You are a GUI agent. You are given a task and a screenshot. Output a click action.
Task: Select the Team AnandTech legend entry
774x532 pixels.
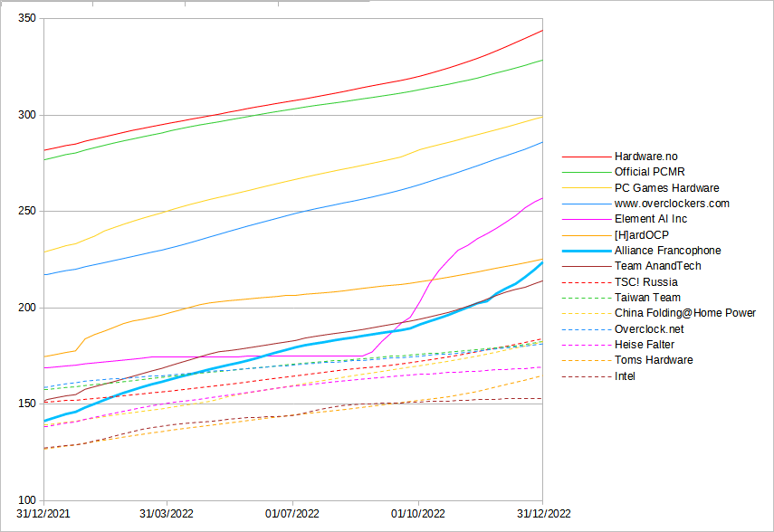(x=657, y=266)
